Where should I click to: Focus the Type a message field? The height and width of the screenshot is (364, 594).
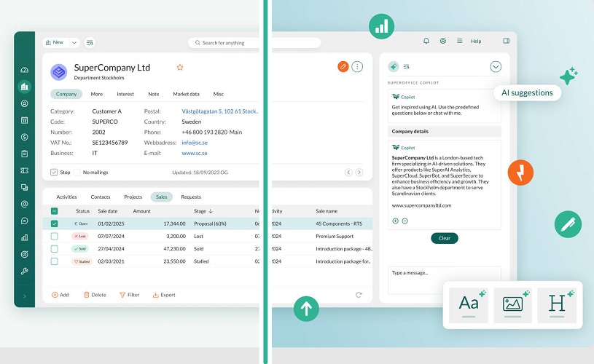(445, 280)
